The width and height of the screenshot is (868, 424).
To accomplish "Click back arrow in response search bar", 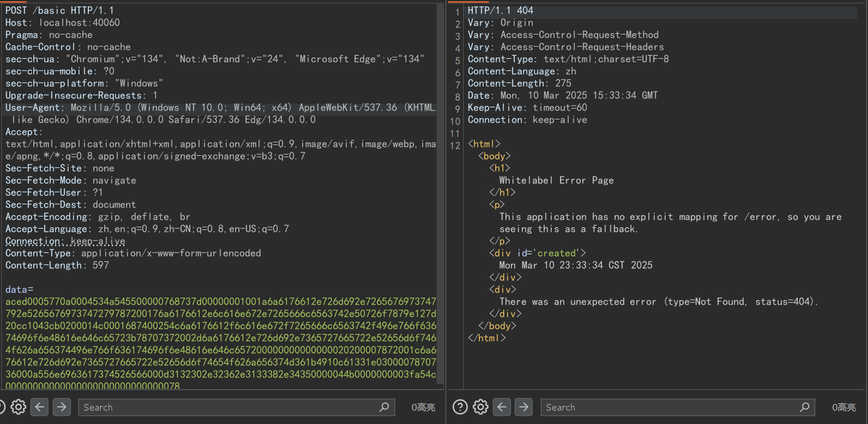I will [x=502, y=407].
